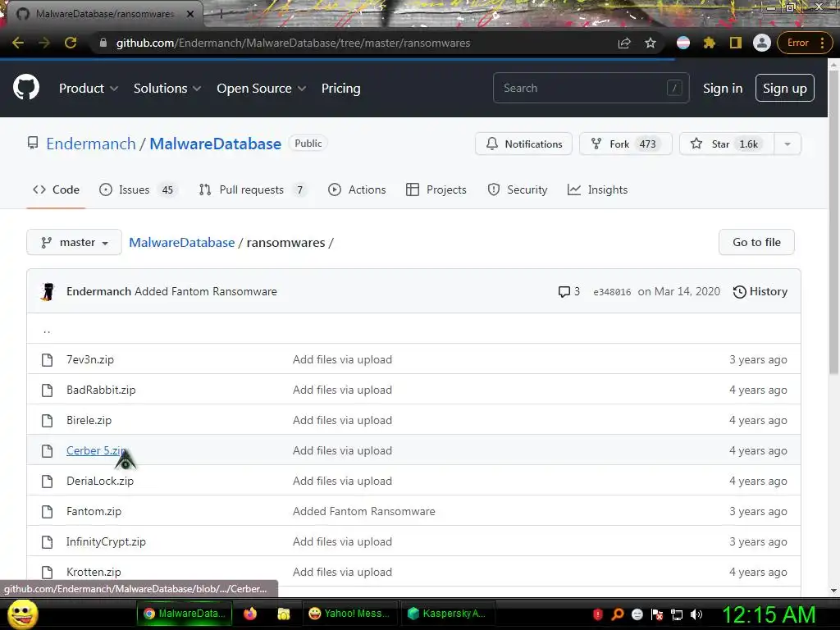Click the striped flag extension icon
The height and width of the screenshot is (630, 840).
(x=683, y=43)
